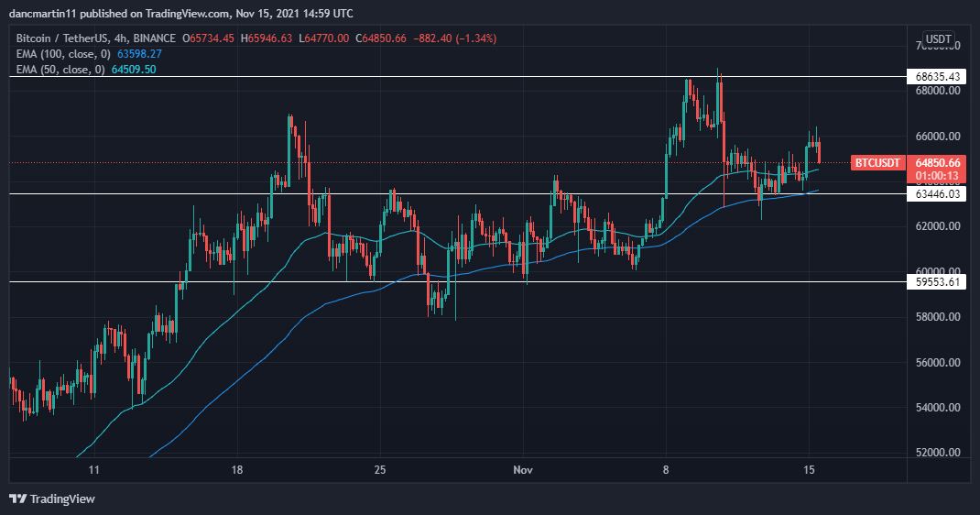Click the date label 11 on time axis
This screenshot has width=980, height=515.
(93, 469)
